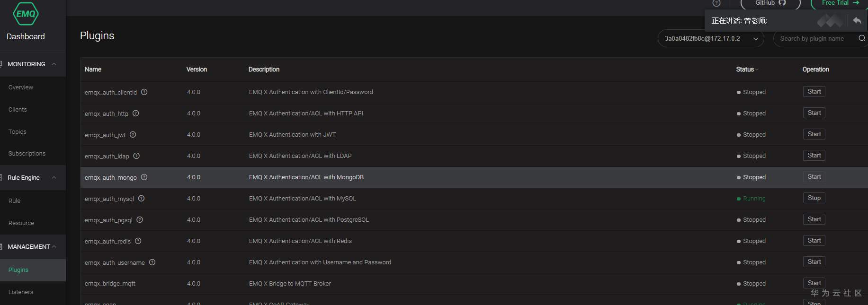Start the emqx_auth_http plugin
The image size is (868, 305).
[x=814, y=113]
